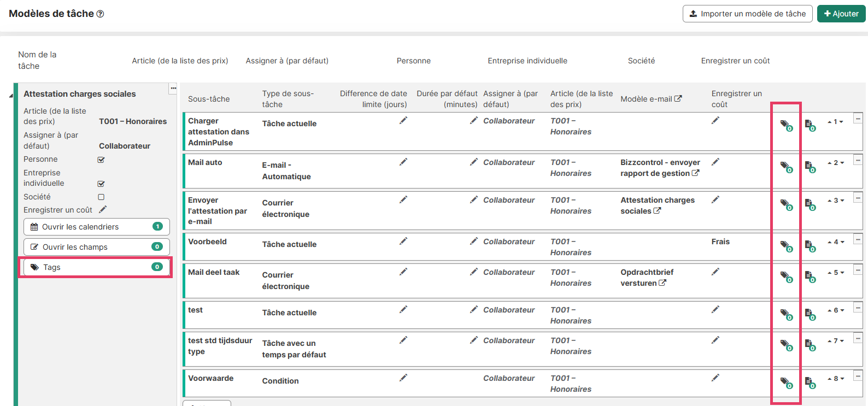Screen dimensions: 868x406
Task: Edit default duration for Mail deel taak
Action: (x=474, y=272)
